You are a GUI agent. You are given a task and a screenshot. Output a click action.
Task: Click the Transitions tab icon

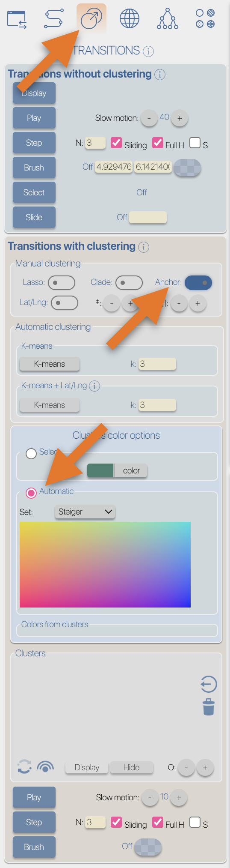91,19
